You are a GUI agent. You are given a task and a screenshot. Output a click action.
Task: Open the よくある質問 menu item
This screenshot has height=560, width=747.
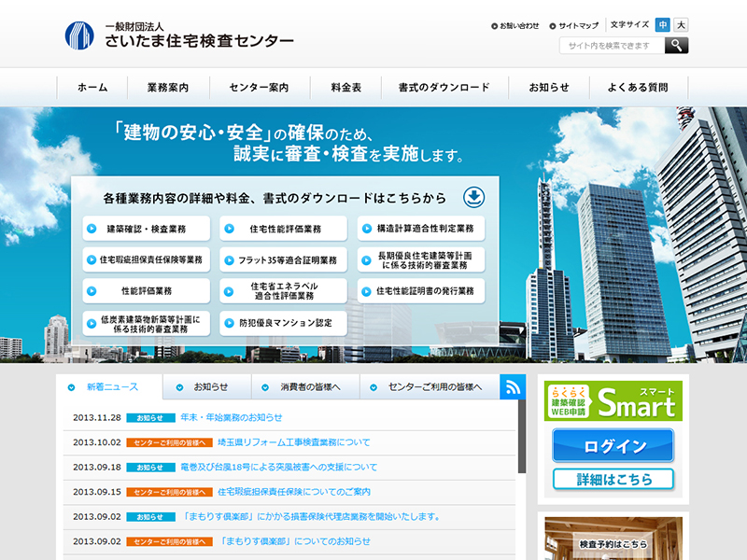coord(638,88)
